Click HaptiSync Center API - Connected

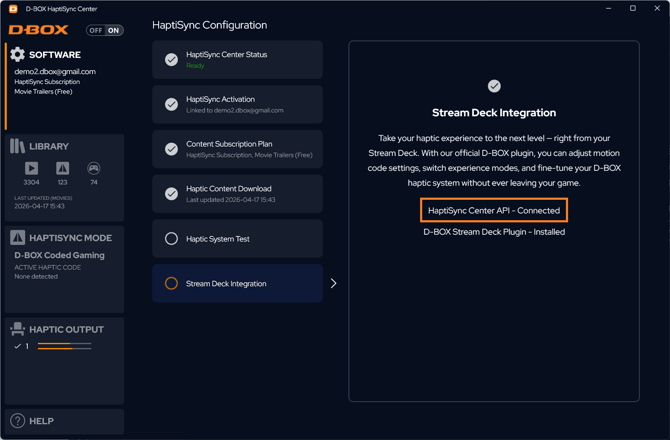(x=494, y=211)
